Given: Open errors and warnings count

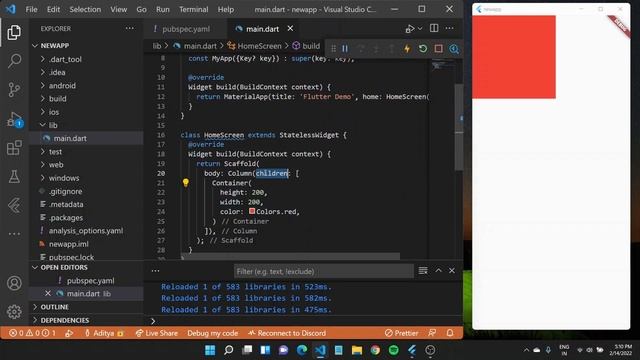Looking at the screenshot, I should [x=32, y=333].
